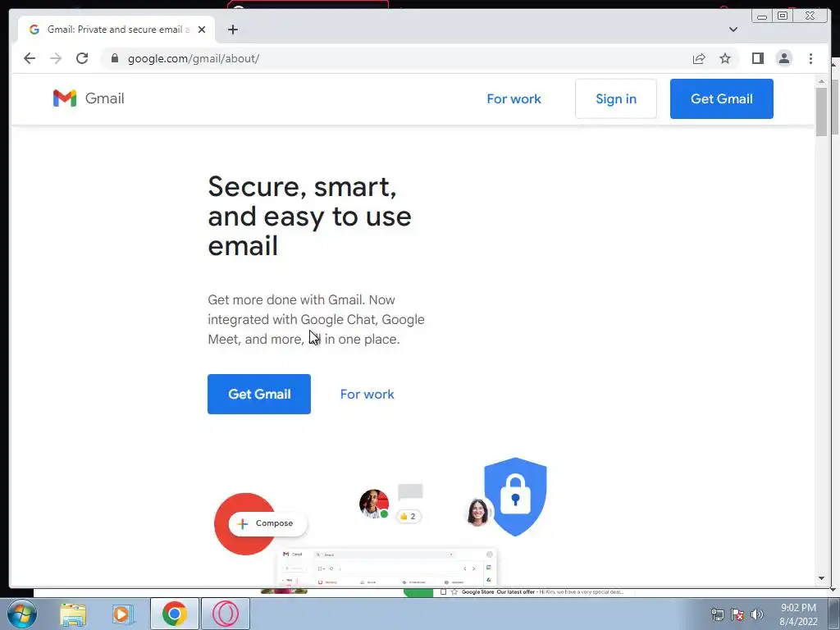Click woman avatar near shield
The width and height of the screenshot is (840, 630).
(x=477, y=512)
